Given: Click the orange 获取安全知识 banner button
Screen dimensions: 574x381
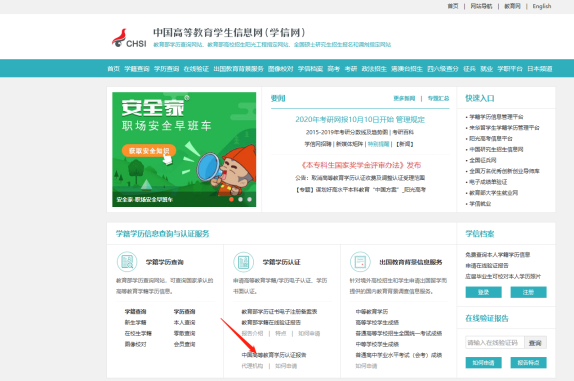Looking at the screenshot, I should [x=149, y=150].
